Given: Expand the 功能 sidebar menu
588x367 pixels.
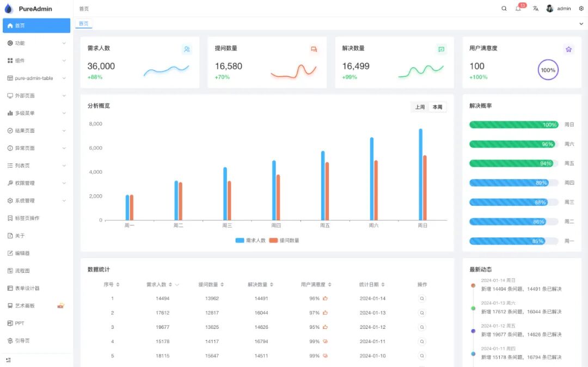Looking at the screenshot, I should pyautogui.click(x=36, y=43).
